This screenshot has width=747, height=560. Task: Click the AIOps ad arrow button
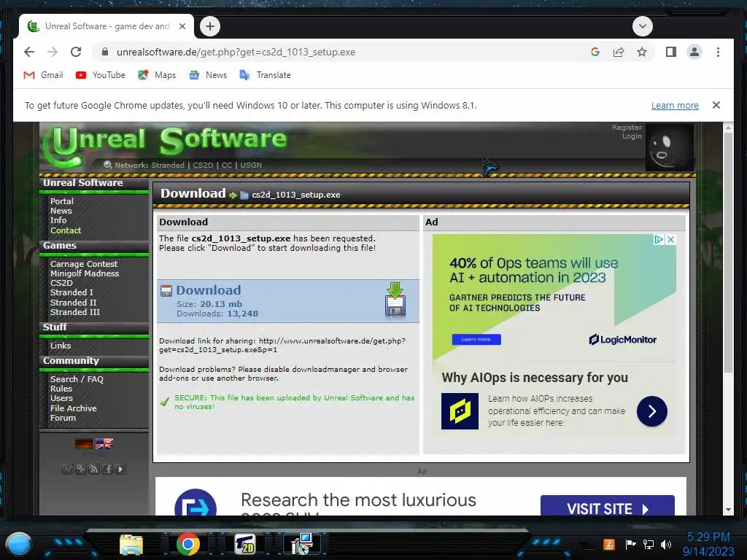pos(651,411)
